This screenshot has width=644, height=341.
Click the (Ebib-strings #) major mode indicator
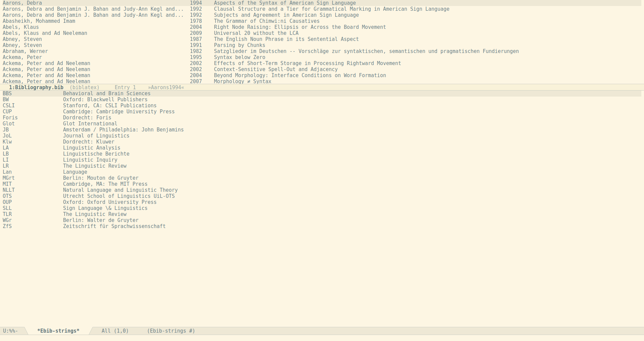[171, 331]
